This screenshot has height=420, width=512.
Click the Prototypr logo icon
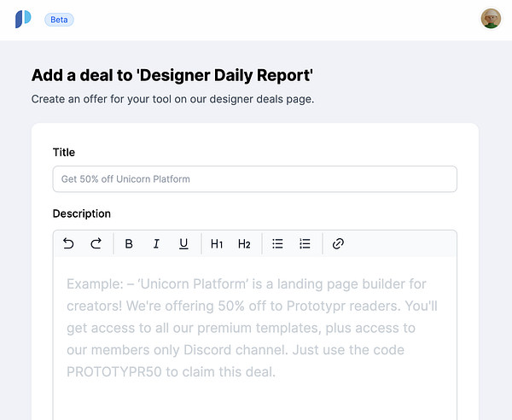23,19
